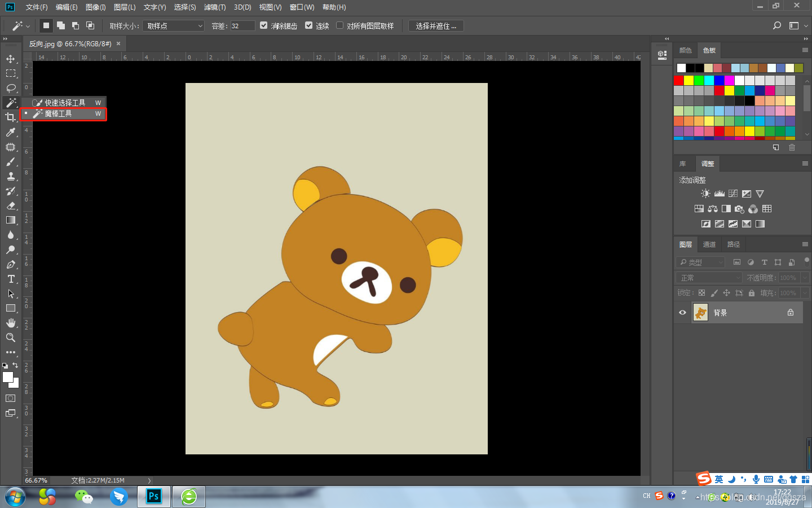Hide the 背景 layer visibility eye
The width and height of the screenshot is (812, 508).
(x=682, y=312)
